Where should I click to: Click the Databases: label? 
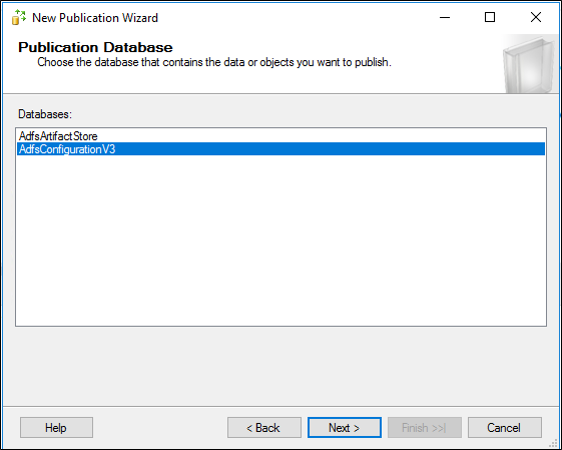[45, 114]
